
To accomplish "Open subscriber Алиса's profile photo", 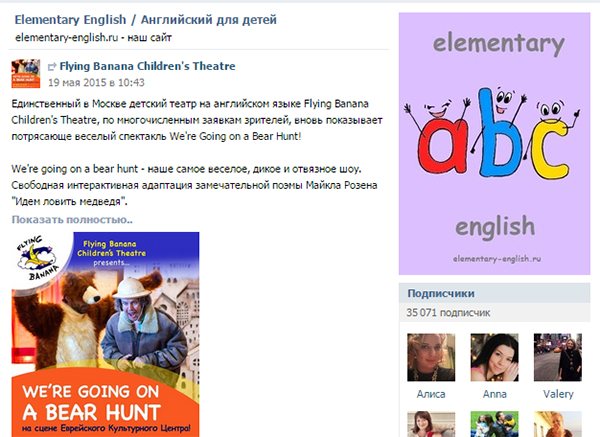I will (x=431, y=357).
